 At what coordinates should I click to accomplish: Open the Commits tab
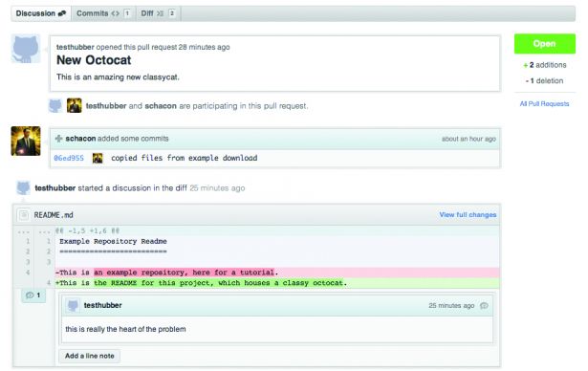(x=103, y=13)
